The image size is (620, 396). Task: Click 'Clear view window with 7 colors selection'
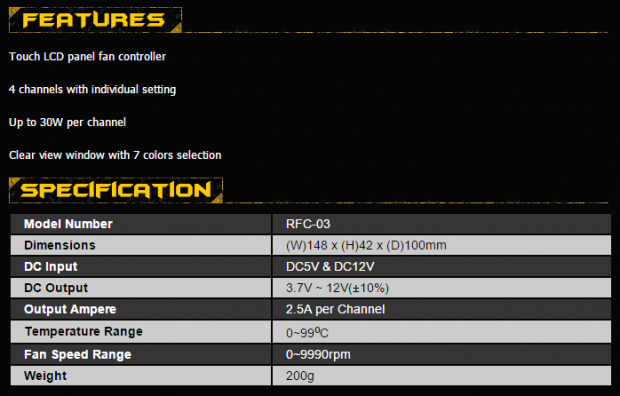(x=115, y=155)
